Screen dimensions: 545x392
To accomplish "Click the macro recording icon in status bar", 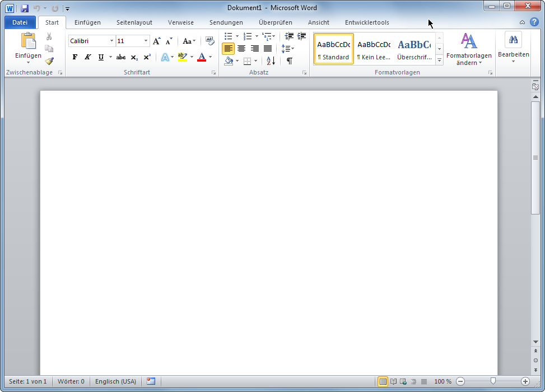I will [x=151, y=381].
